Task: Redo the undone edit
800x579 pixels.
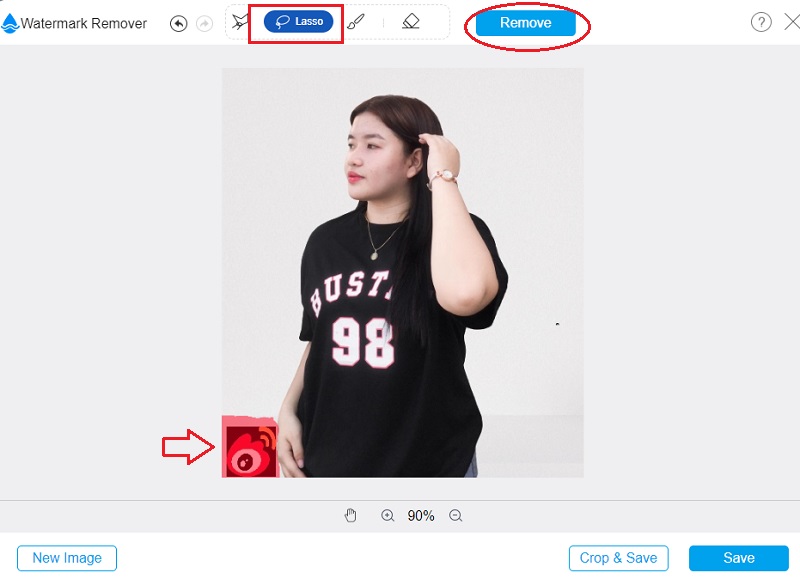Action: [x=204, y=20]
